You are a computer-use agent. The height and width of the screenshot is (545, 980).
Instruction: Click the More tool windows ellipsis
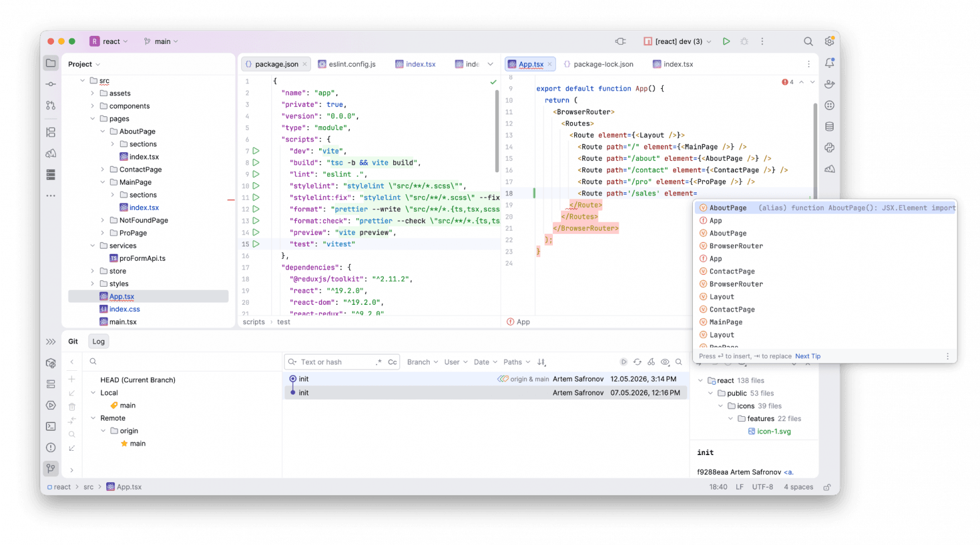click(x=51, y=195)
